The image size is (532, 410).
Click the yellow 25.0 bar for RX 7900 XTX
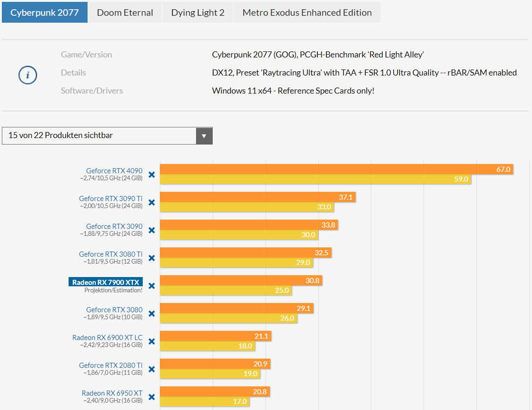point(226,290)
